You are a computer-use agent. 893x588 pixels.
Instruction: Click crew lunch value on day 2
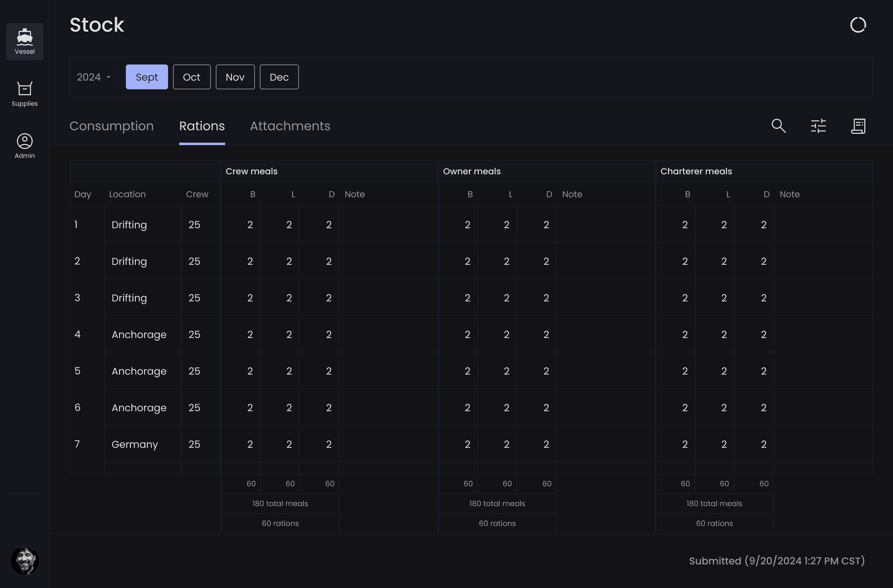pyautogui.click(x=280, y=261)
